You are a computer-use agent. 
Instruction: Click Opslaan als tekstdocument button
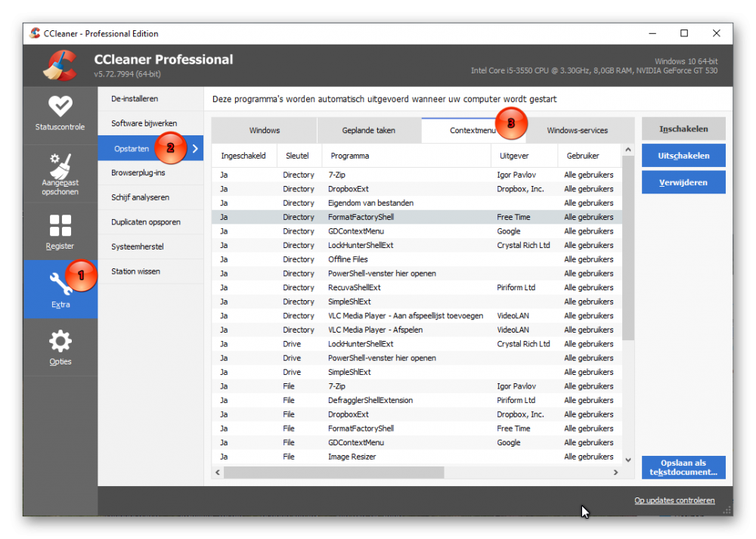click(x=683, y=467)
